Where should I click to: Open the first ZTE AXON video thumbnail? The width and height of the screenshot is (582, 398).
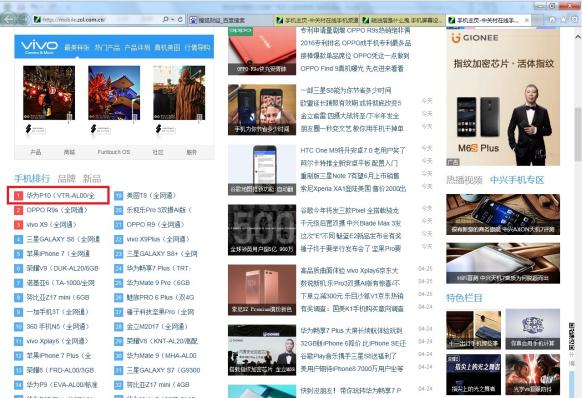click(x=503, y=214)
